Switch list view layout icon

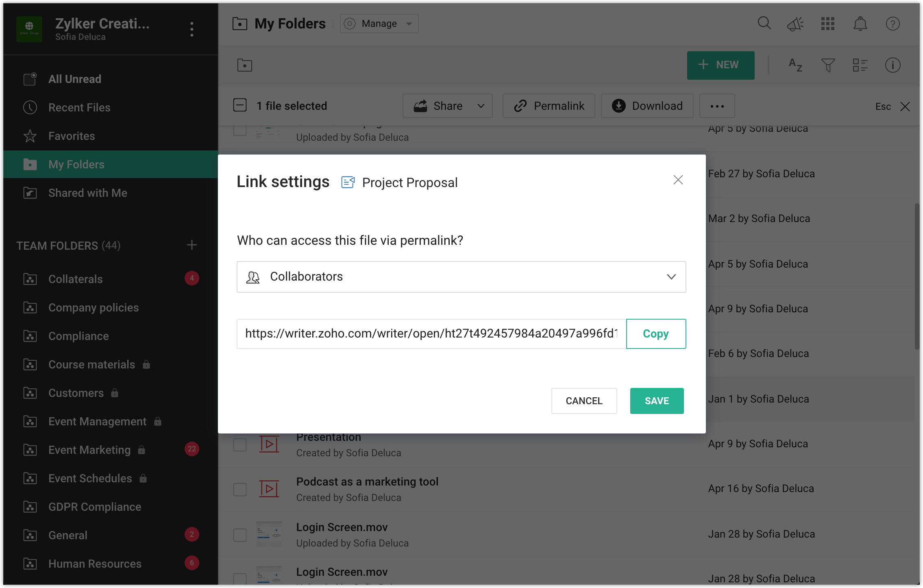(860, 65)
